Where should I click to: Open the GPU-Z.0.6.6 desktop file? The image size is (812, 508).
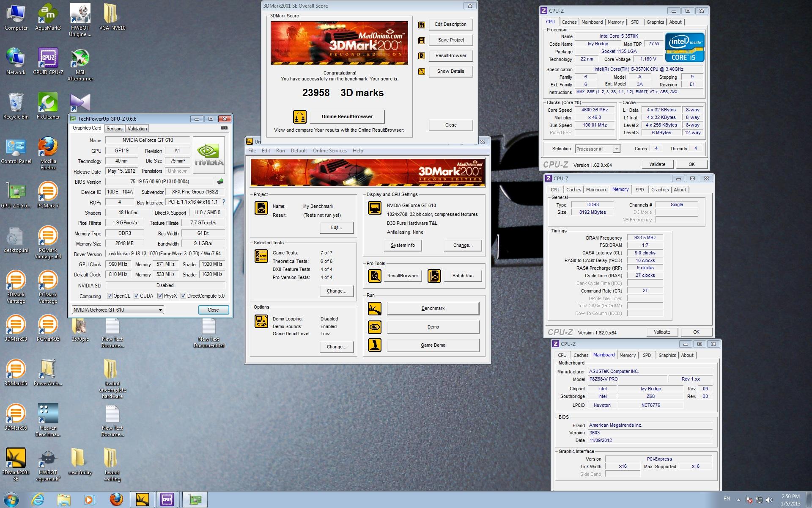16,195
